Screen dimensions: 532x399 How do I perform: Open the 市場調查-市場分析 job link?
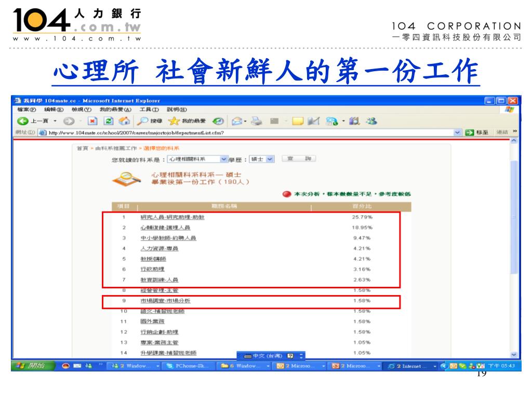(165, 301)
